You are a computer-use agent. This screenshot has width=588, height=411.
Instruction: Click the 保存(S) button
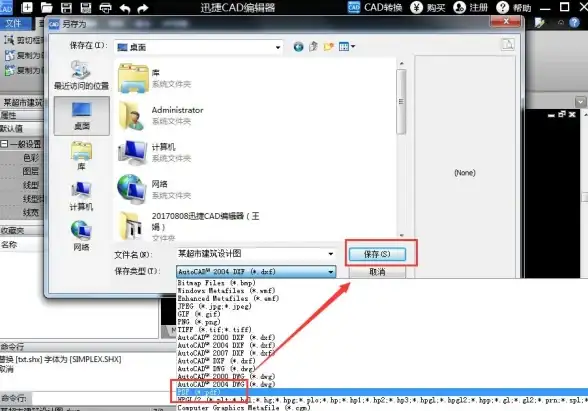(377, 254)
